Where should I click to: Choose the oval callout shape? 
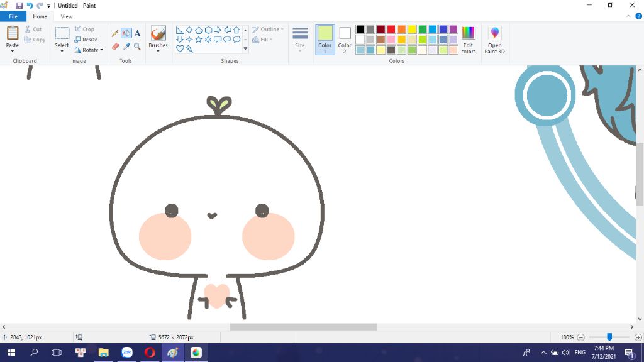227,40
